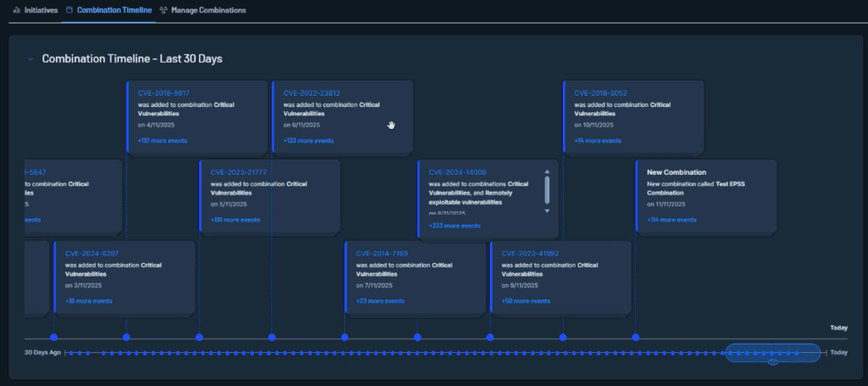
Task: Click the eye icon below the timeline range
Action: point(772,362)
